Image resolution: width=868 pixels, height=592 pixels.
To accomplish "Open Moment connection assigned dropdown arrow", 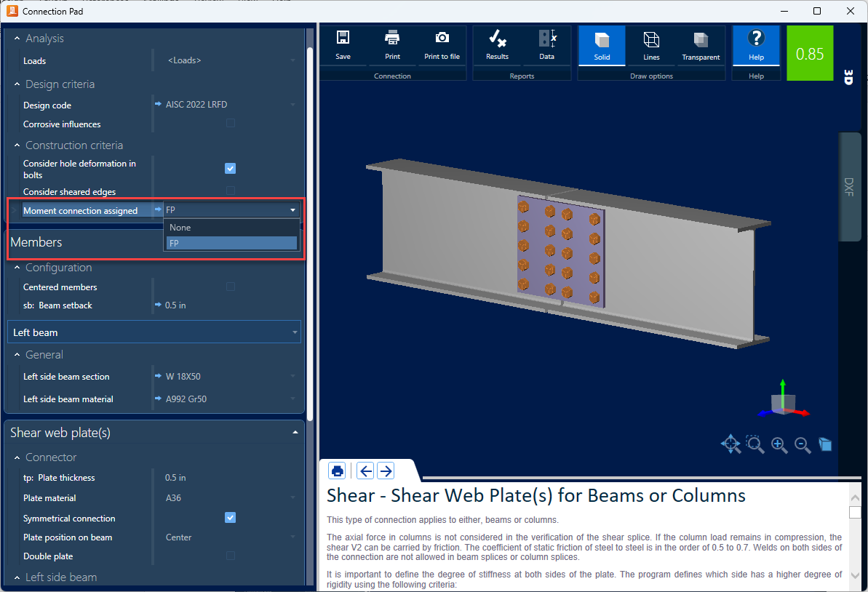I will pyautogui.click(x=292, y=209).
